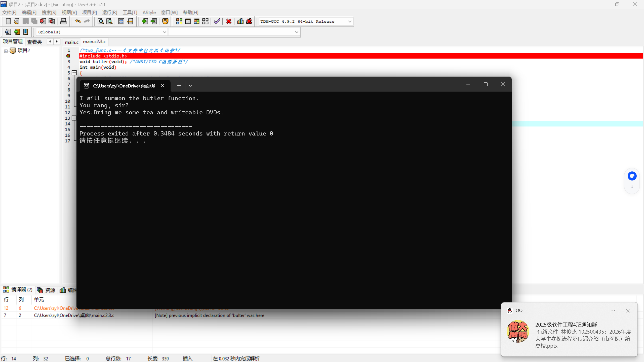Click the Rebuild All icon in toolbar
The width and height of the screenshot is (644, 362).
[x=205, y=21]
